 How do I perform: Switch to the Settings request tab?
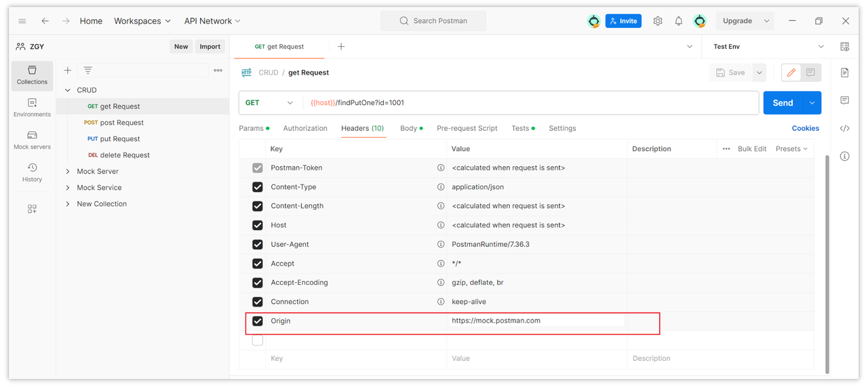pyautogui.click(x=562, y=128)
